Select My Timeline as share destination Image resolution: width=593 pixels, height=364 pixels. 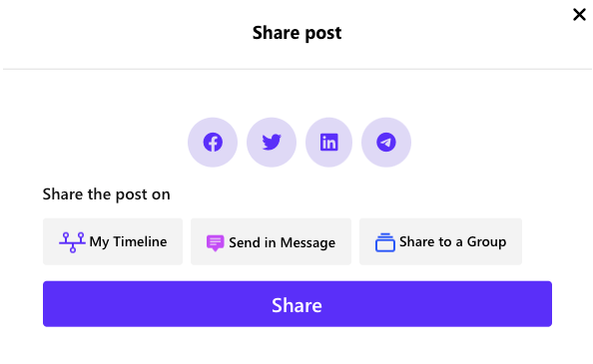[x=113, y=241]
